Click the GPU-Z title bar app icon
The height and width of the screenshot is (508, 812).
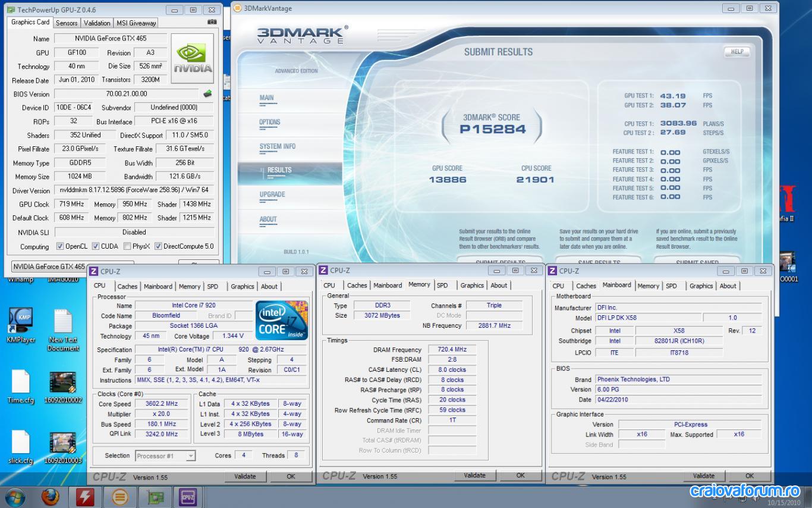pyautogui.click(x=11, y=10)
